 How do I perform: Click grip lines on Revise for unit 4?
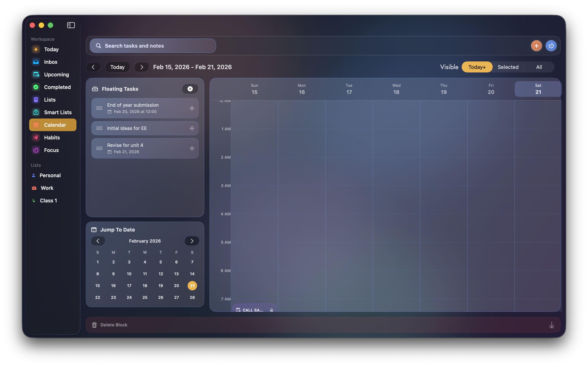pos(99,148)
